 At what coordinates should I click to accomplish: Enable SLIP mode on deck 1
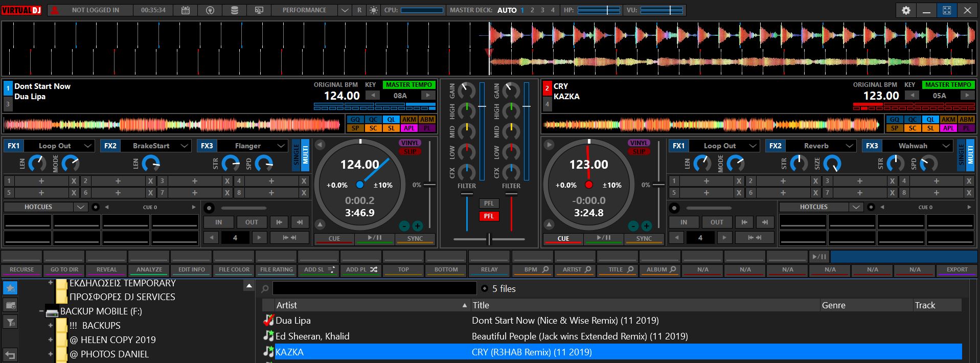[x=410, y=151]
